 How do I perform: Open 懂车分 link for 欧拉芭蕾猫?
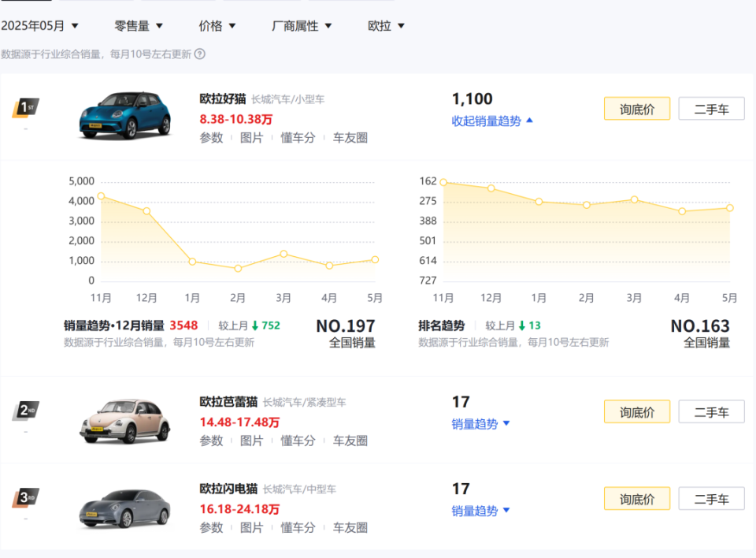(298, 441)
